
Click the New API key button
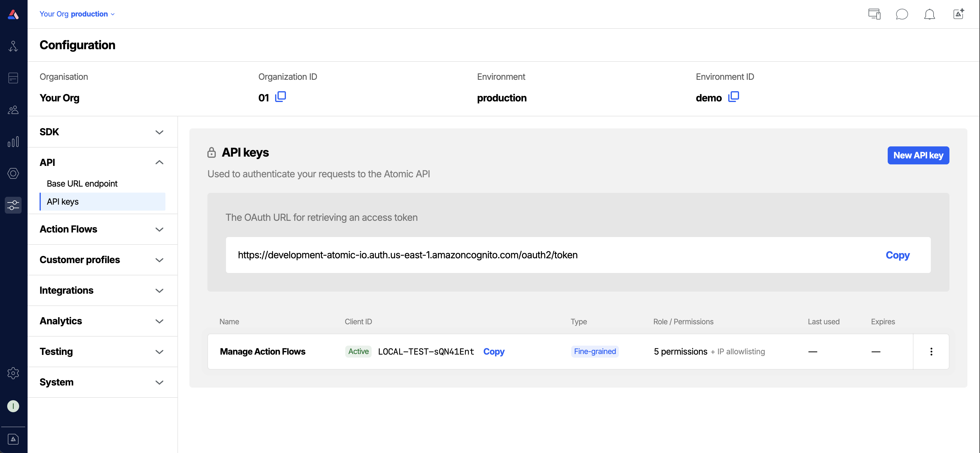tap(918, 155)
